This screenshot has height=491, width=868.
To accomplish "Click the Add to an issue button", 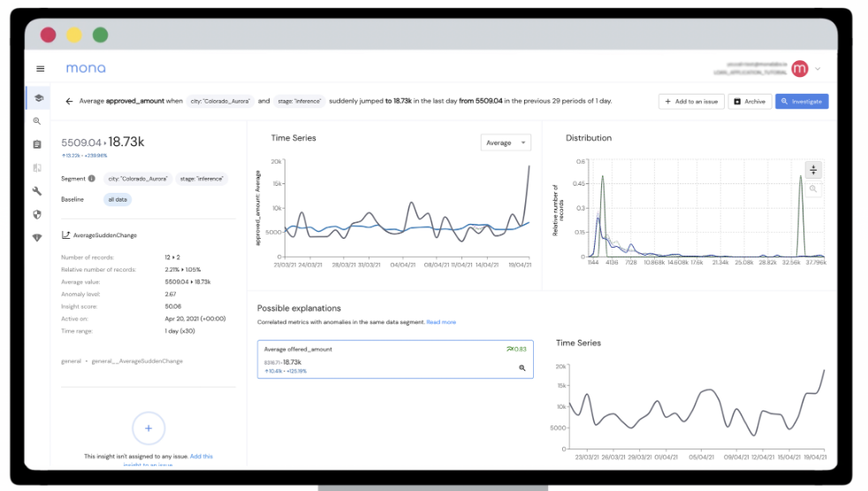I will (x=690, y=102).
